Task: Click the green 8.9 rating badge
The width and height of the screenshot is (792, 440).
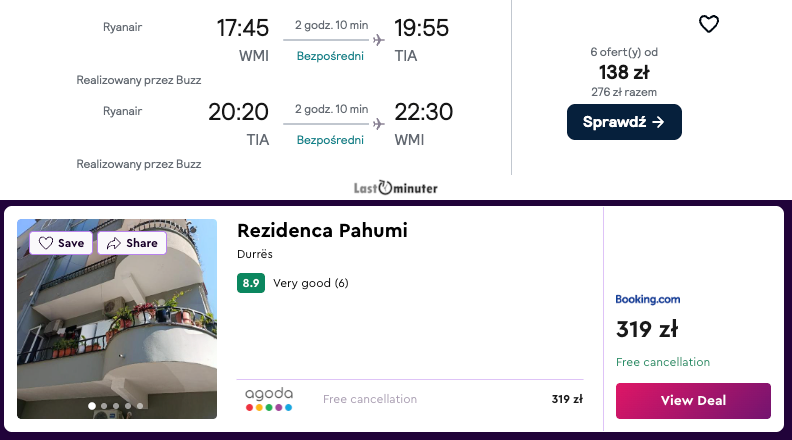Action: pos(251,283)
